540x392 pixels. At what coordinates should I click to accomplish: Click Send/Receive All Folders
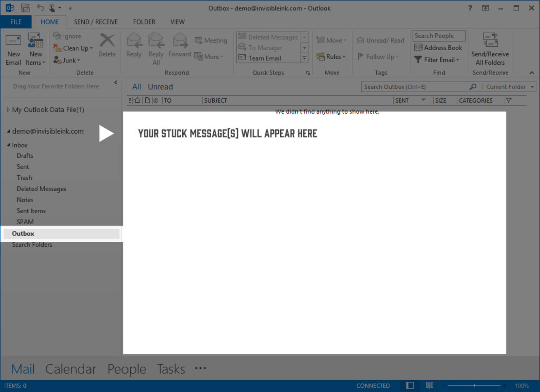pos(490,49)
